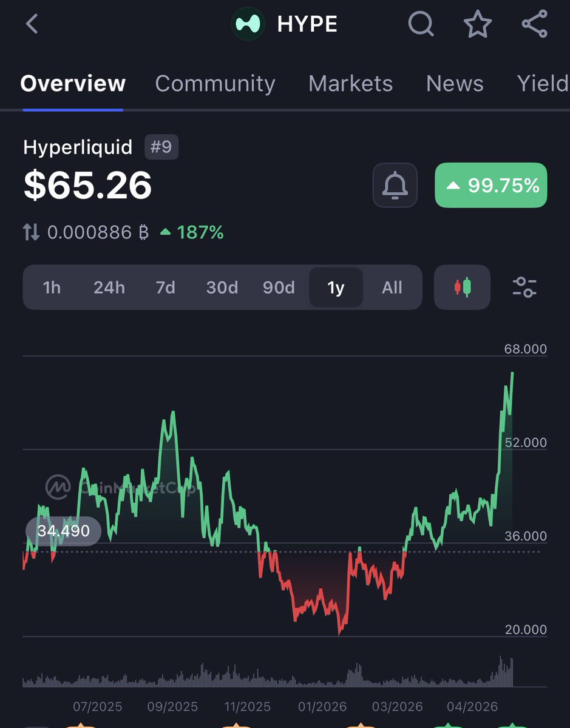Image resolution: width=570 pixels, height=728 pixels.
Task: Switch to the Community tab
Action: [x=215, y=83]
